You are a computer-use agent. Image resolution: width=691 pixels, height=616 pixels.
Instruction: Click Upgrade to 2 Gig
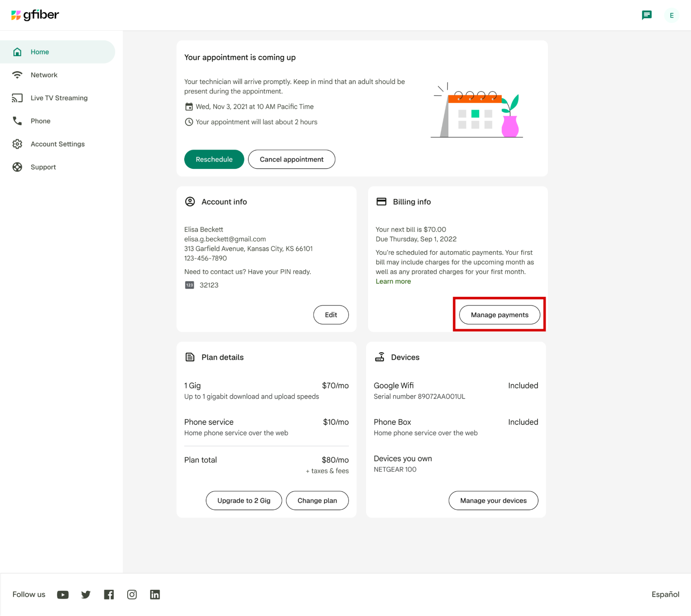pos(244,500)
